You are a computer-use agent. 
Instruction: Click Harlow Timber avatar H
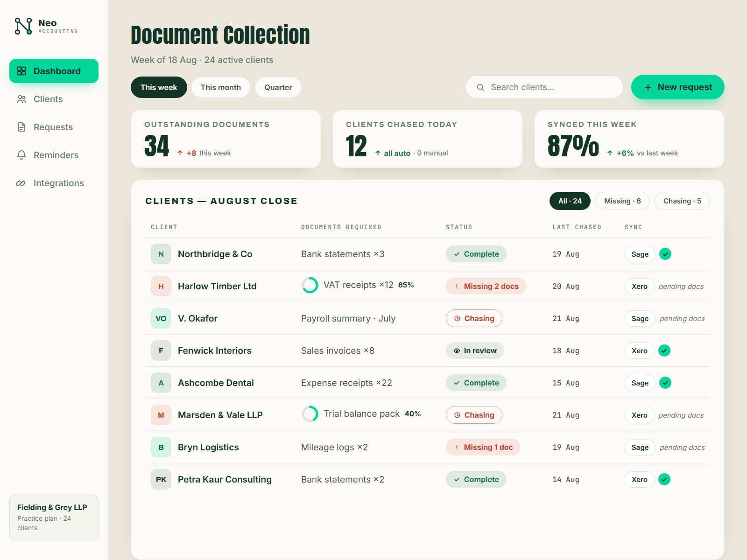tap(161, 286)
